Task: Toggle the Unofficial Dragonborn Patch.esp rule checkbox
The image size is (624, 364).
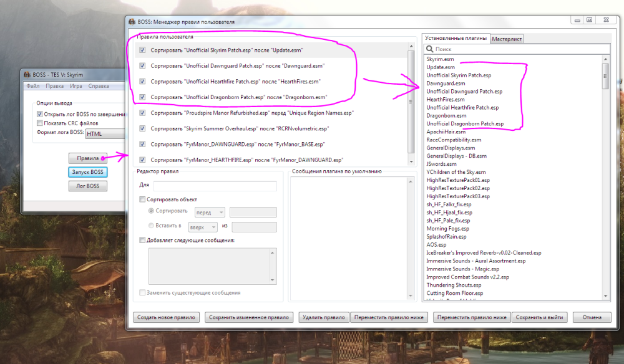Action: pyautogui.click(x=142, y=97)
